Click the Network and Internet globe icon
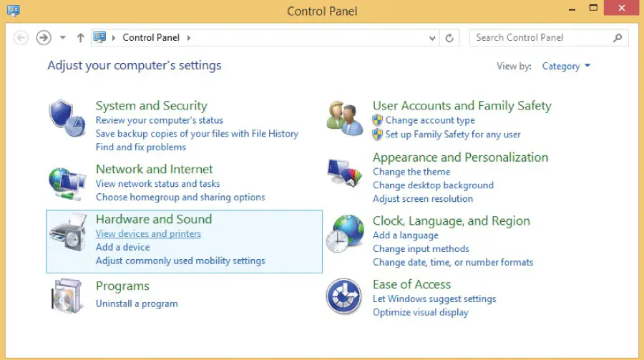Viewport: 644px width, 360px height. coord(67,183)
